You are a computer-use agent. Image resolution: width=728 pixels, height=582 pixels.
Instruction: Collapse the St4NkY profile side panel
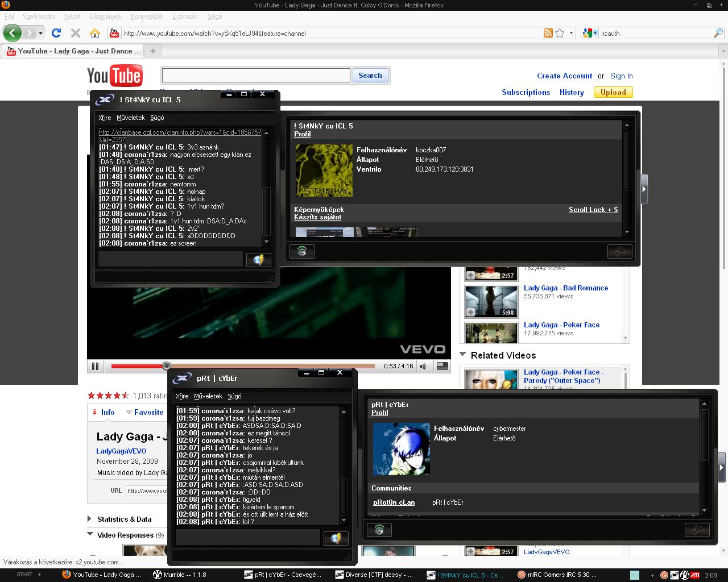click(x=644, y=189)
